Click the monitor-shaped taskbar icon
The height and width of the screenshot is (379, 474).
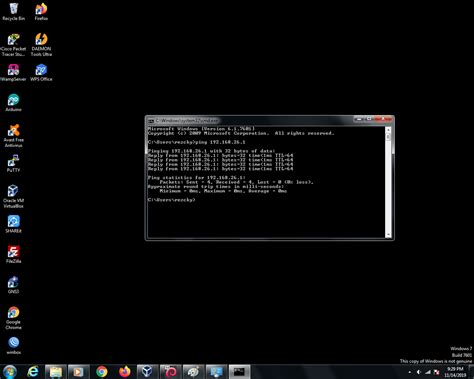[216, 371]
